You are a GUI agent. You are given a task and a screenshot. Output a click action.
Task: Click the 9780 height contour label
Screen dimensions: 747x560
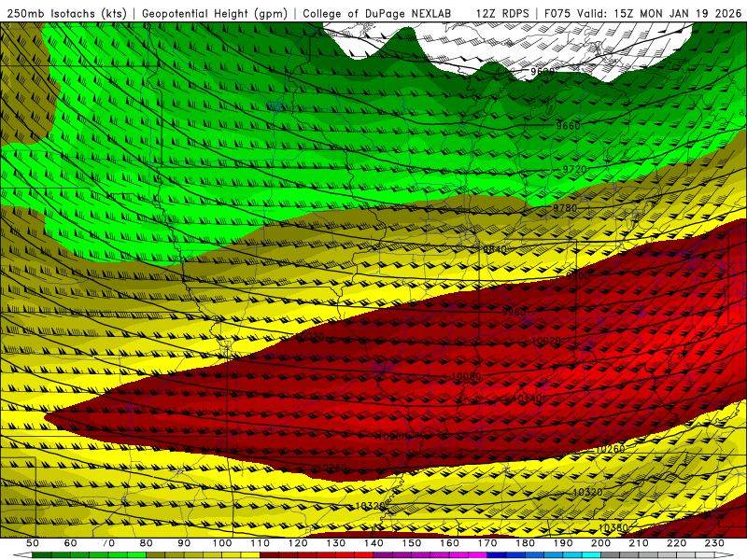click(x=565, y=208)
